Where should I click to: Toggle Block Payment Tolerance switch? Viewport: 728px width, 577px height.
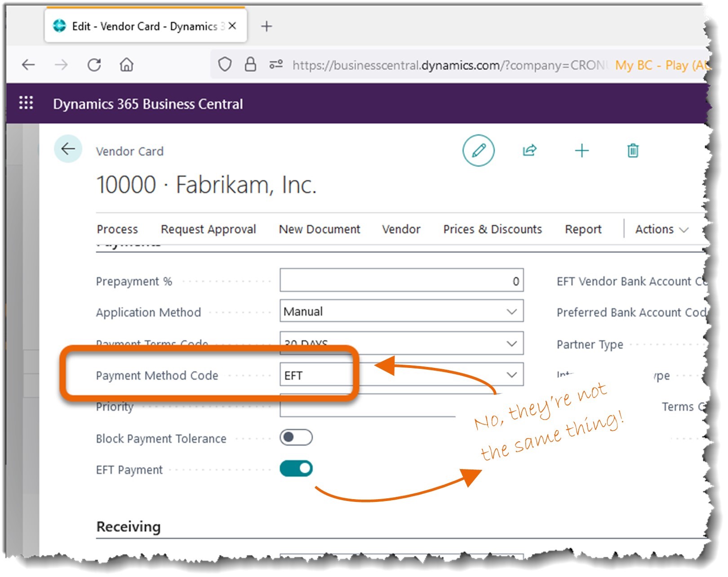pos(296,437)
